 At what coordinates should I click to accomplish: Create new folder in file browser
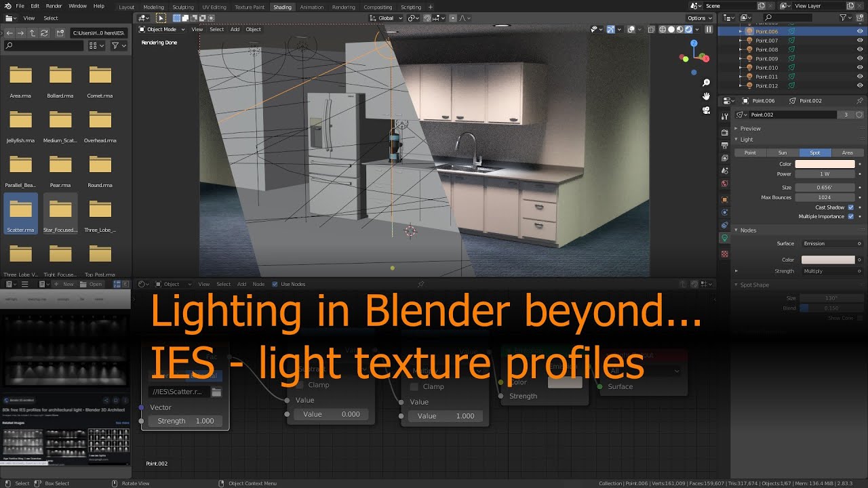click(x=60, y=33)
